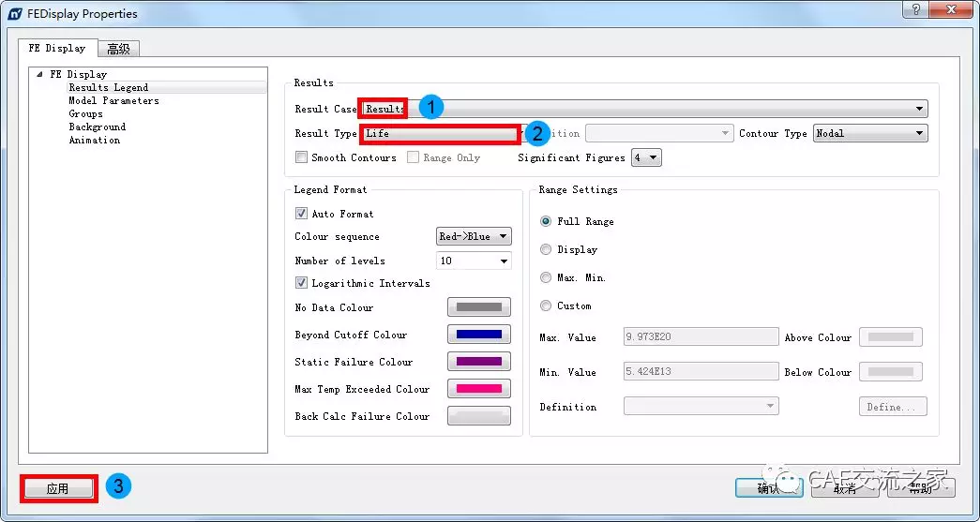This screenshot has height=522, width=980.
Task: Collapse the FE Display tree node
Action: pos(40,74)
